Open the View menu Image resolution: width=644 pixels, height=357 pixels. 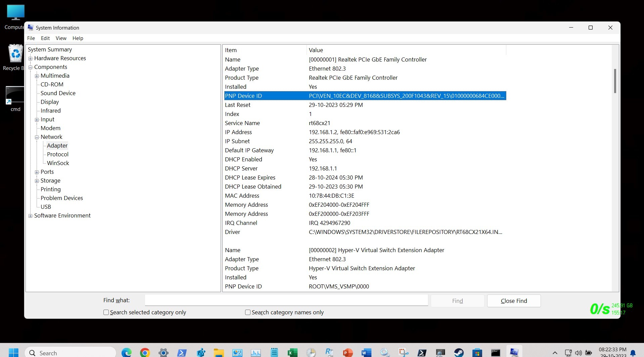[61, 38]
